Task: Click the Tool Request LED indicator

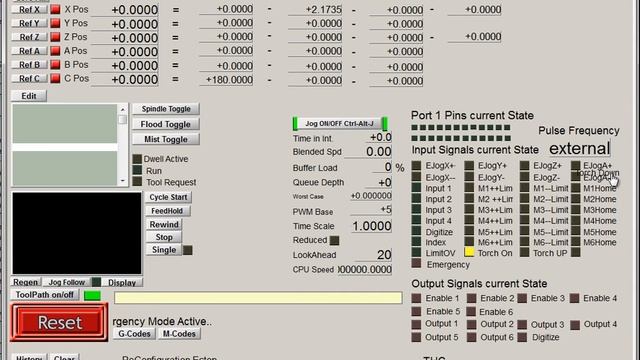Action: tap(137, 182)
